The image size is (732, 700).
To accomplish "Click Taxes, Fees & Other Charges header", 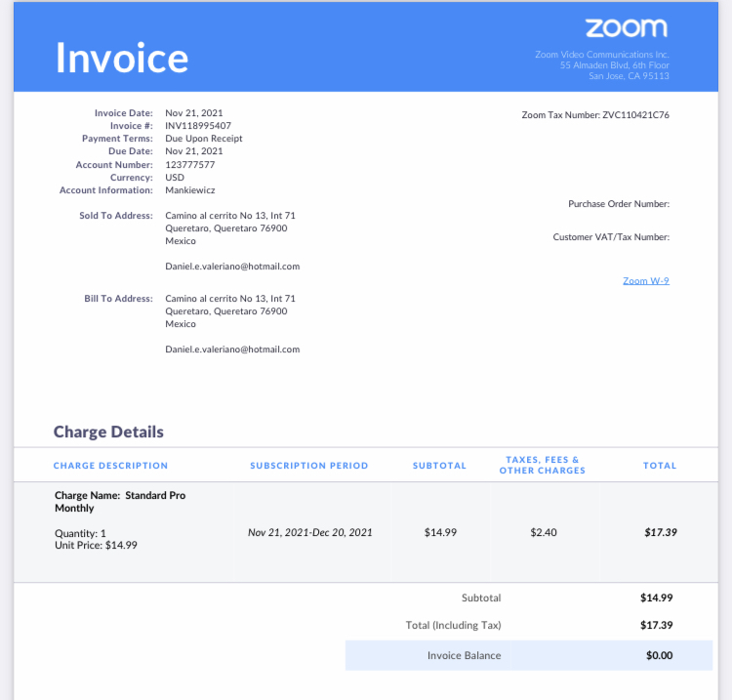I will (543, 465).
